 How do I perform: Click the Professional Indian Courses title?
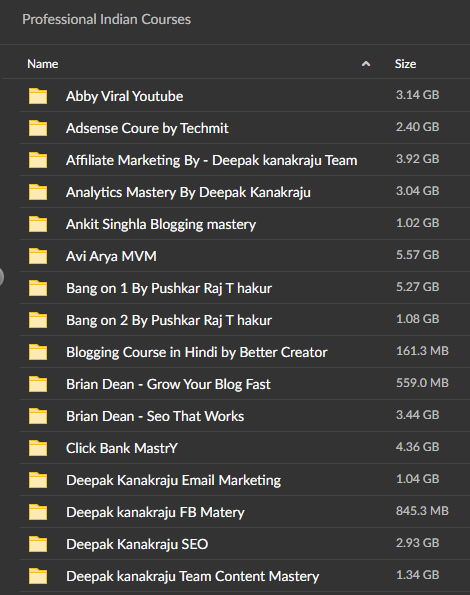point(106,19)
